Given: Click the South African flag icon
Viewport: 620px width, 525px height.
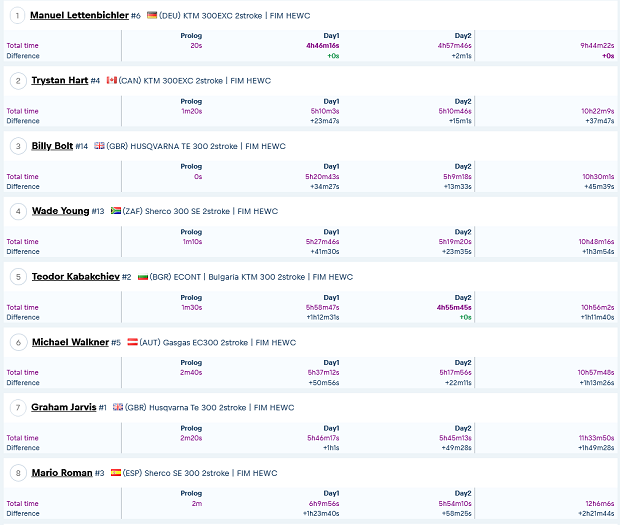Looking at the screenshot, I should pyautogui.click(x=116, y=211).
